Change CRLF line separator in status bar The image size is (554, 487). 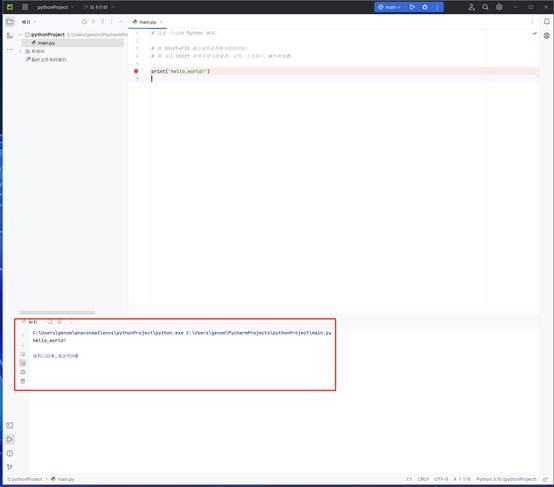point(423,479)
